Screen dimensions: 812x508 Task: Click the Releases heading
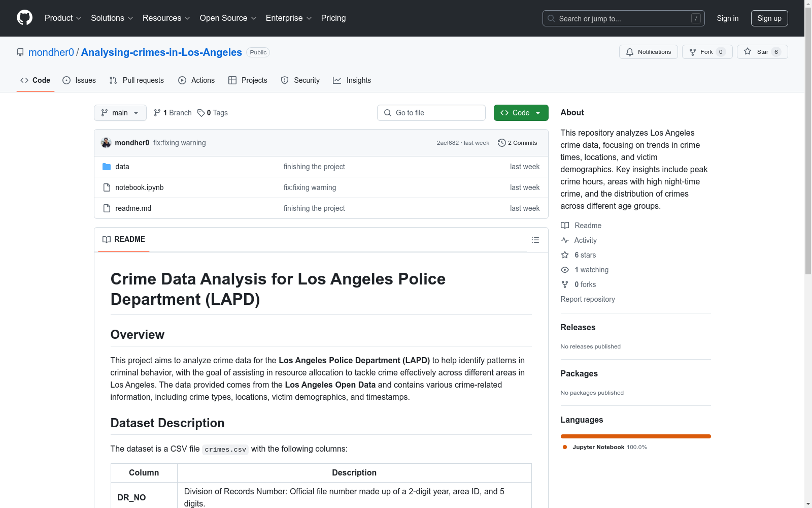[578, 327]
